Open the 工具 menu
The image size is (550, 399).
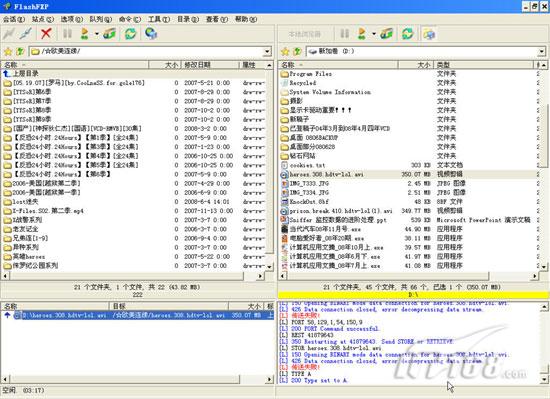(x=159, y=19)
